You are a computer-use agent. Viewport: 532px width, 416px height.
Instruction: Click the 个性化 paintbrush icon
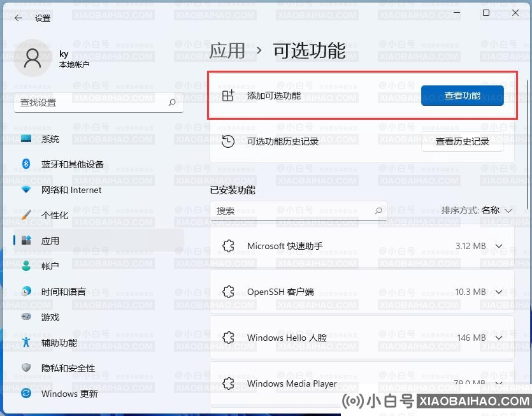(26, 215)
